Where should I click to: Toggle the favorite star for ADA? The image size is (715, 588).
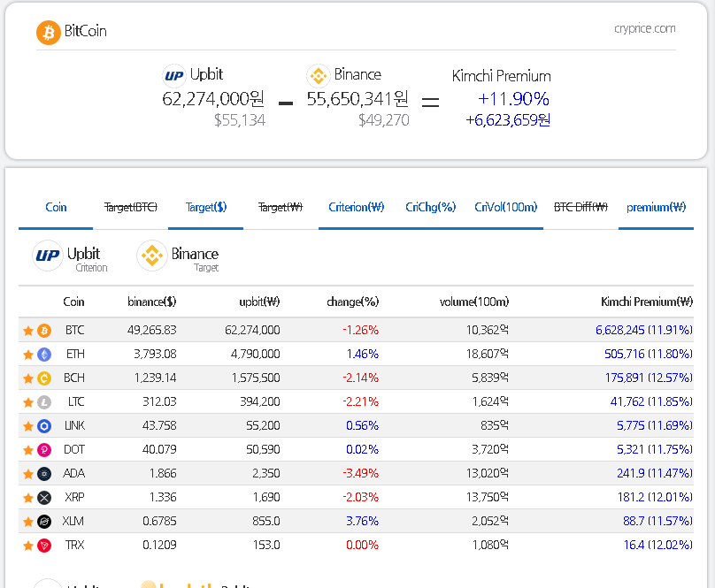28,474
